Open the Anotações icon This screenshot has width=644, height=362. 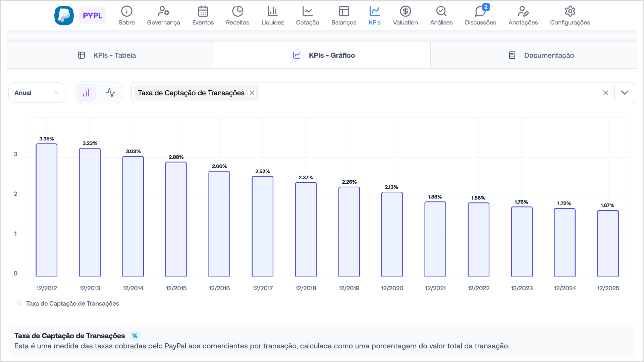(523, 12)
